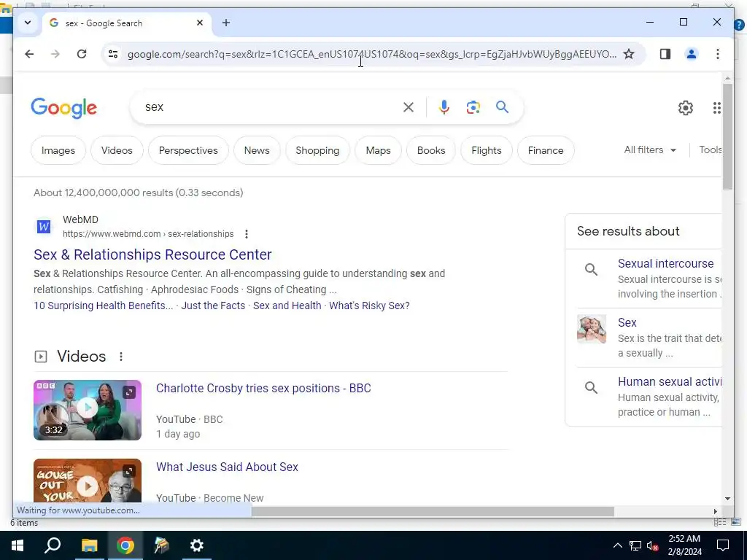Open a new tab with plus button

tap(226, 23)
